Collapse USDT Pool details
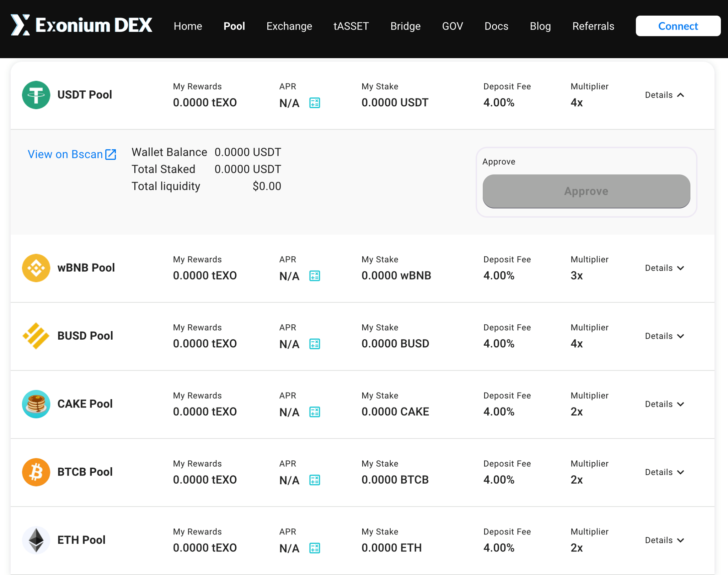 [664, 95]
